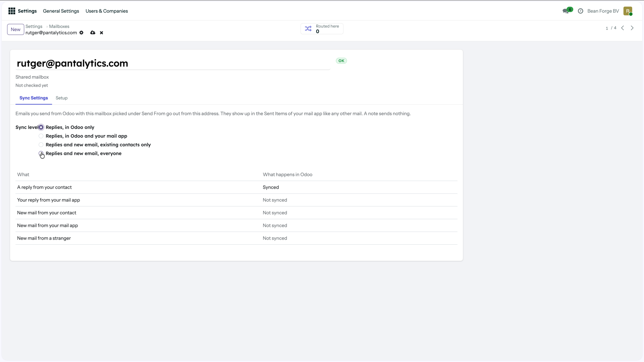Open the user avatar menu
Screen dimensions: 644x362
coord(628,11)
